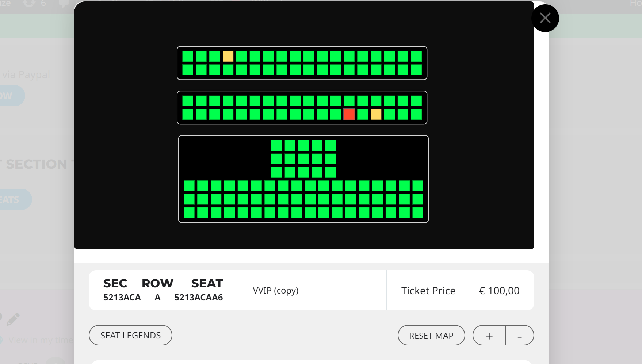The width and height of the screenshot is (642, 364).
Task: Pick bottom-right seat of third section
Action: point(418,212)
